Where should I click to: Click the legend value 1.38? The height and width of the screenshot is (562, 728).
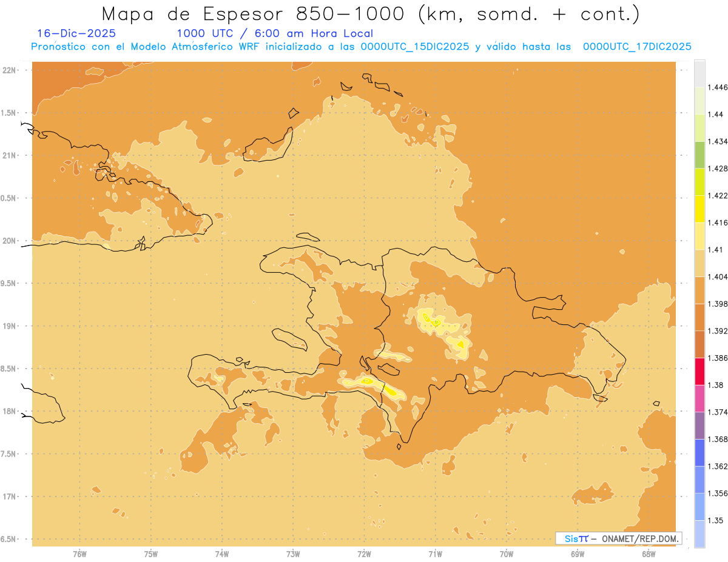(716, 385)
